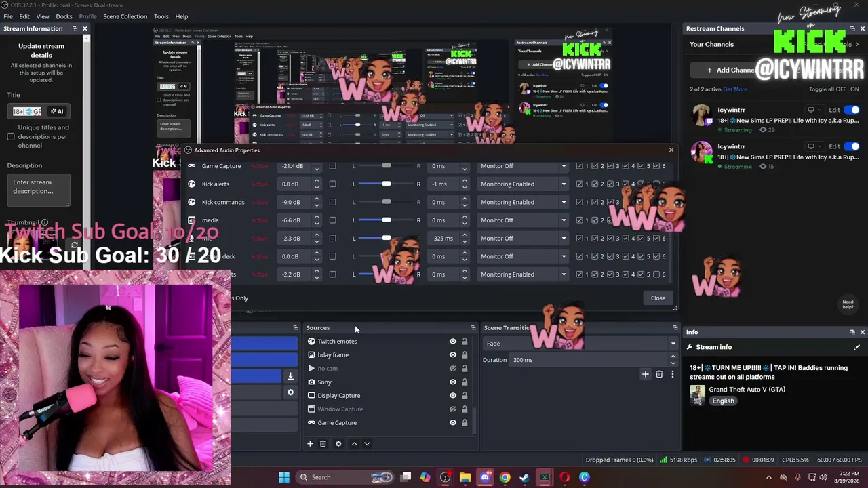The image size is (868, 488).
Task: Move the selected source up
Action: coord(354,444)
